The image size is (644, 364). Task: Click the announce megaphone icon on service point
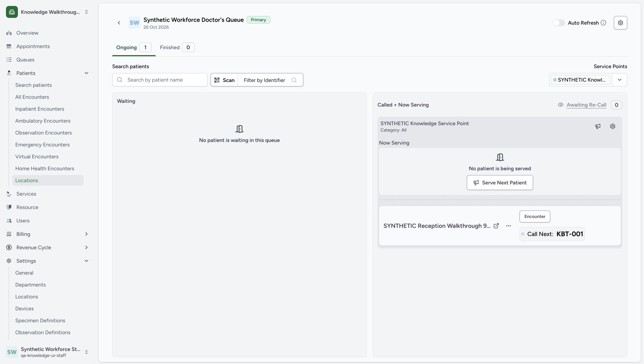(x=598, y=126)
